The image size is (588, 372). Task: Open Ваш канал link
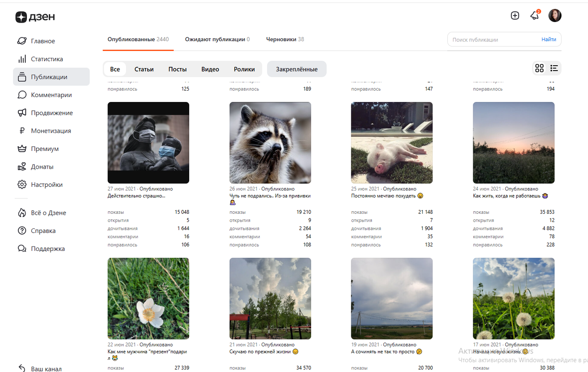click(x=46, y=369)
